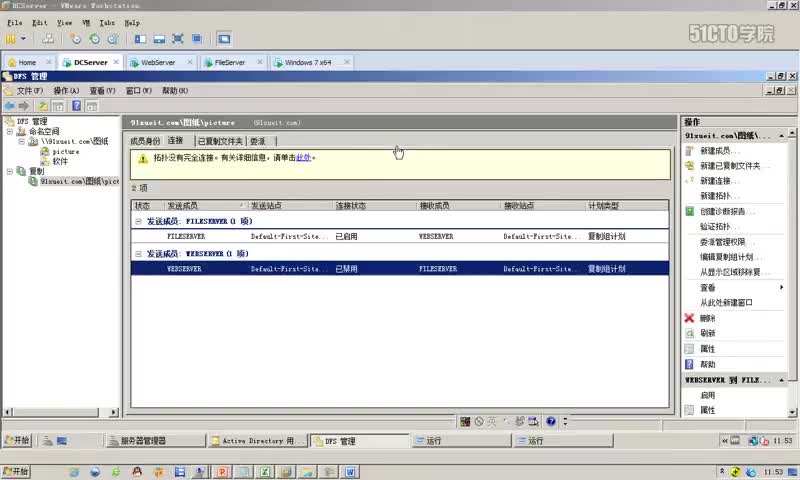Go forward using the gray right arrow in DFS toolbar
800x480 pixels.
23,106
